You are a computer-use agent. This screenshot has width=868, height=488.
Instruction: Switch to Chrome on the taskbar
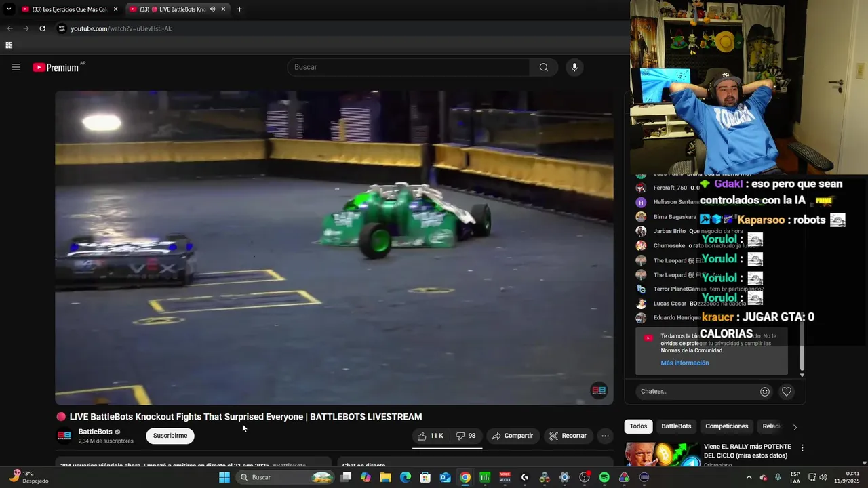pos(465,477)
